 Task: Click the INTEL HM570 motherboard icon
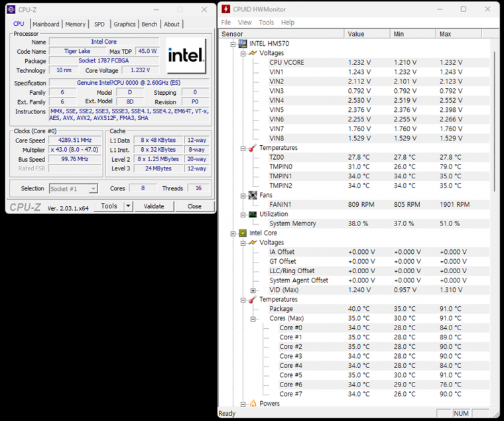point(243,44)
